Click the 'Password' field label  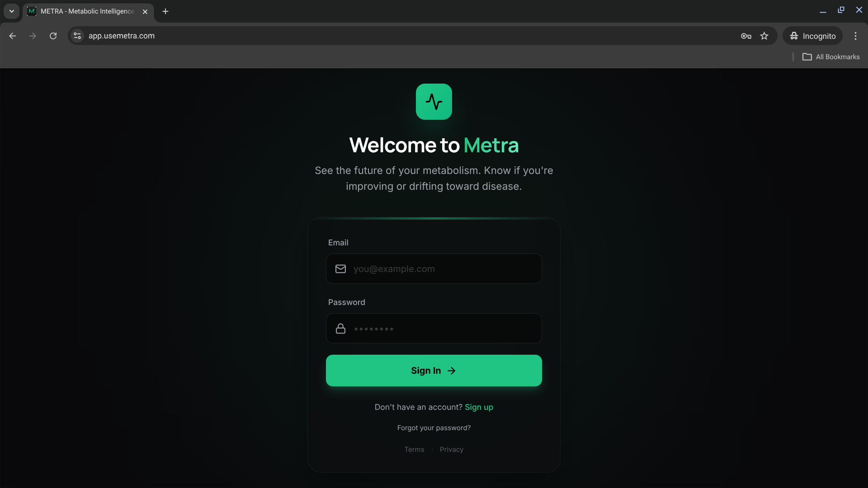click(347, 302)
